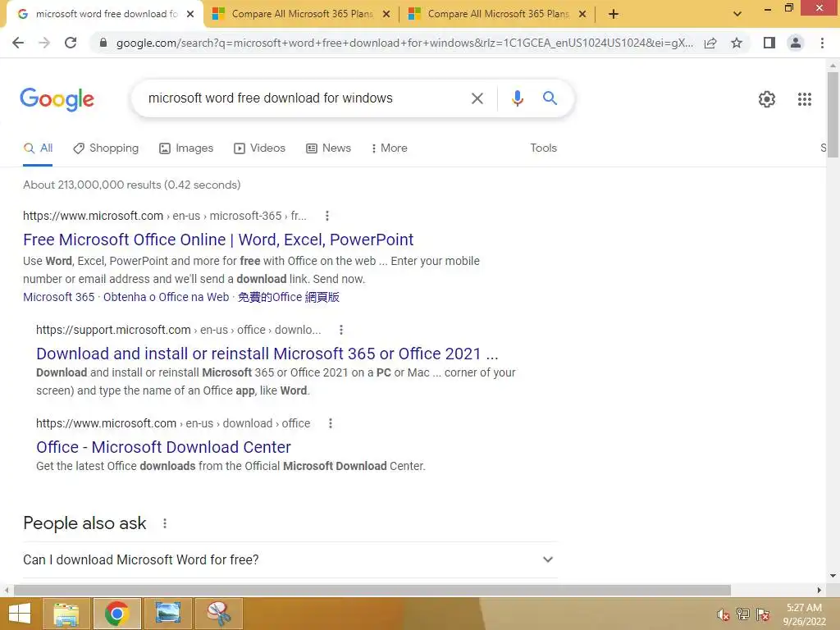Open options for the Free Microsoft Office Online result

click(326, 216)
